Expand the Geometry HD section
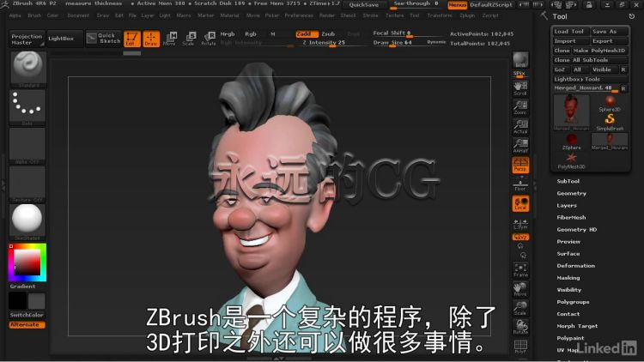Viewport: 644px width, 362px height. [577, 229]
